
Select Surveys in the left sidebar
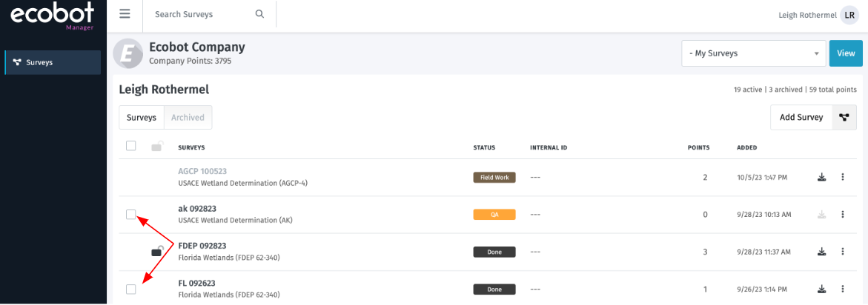(x=53, y=62)
